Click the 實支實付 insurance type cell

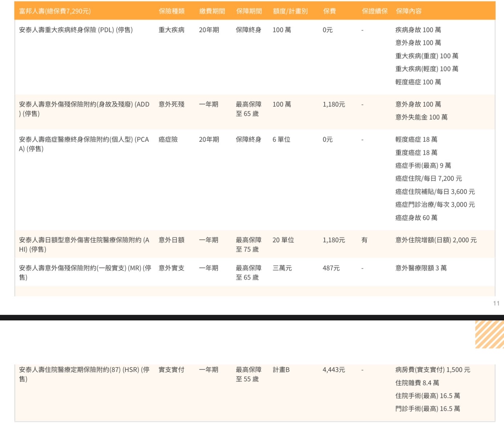click(171, 370)
